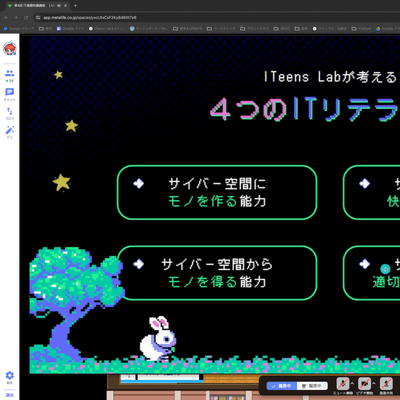
Task: Close the current browser tab
Action: [66, 6]
